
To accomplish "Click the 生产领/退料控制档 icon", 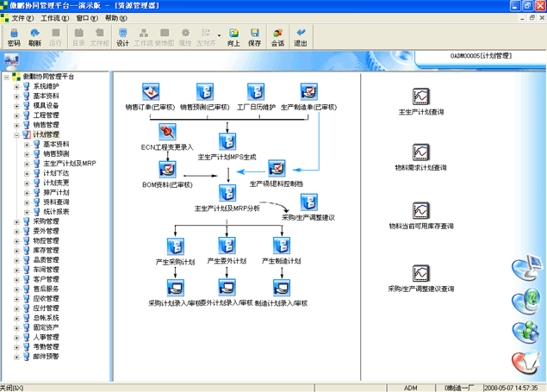I will click(x=277, y=168).
